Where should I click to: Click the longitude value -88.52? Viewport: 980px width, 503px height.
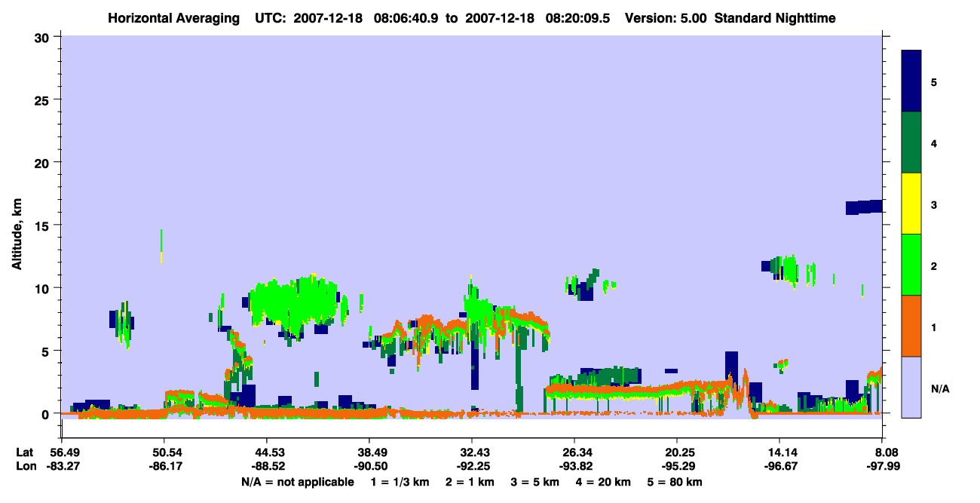click(267, 467)
